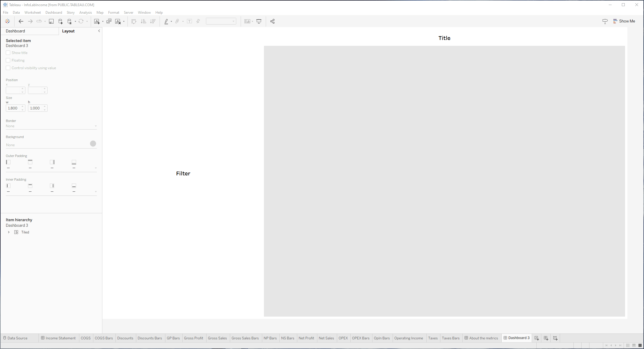Collapse the side pane with chevron
644x349 pixels.
(99, 31)
